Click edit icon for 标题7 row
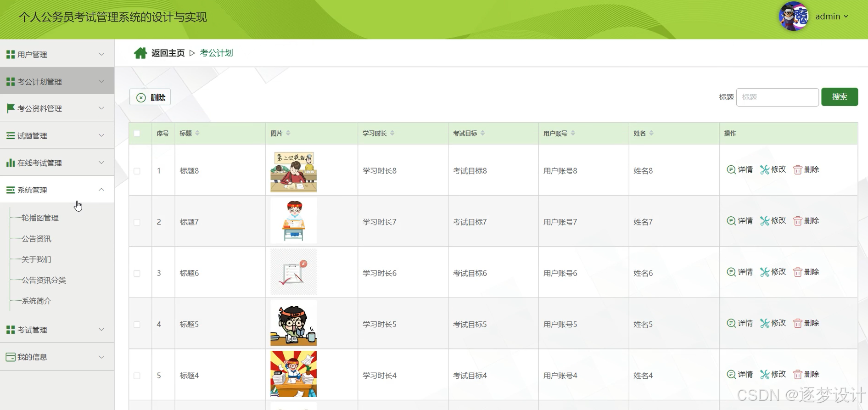This screenshot has width=868, height=410. click(765, 221)
